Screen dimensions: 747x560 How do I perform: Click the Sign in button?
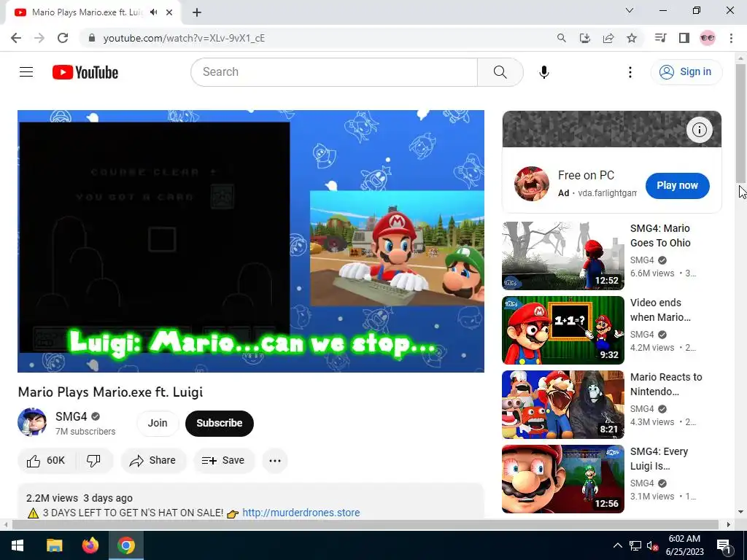[x=686, y=72]
